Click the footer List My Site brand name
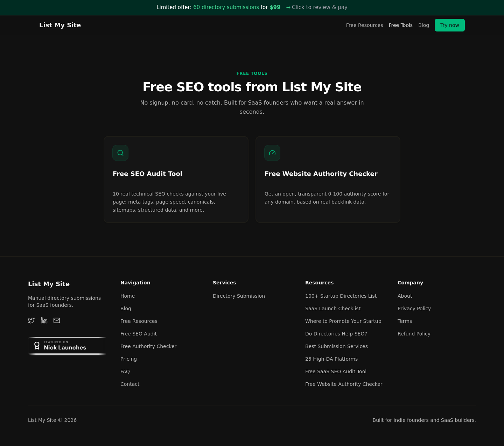This screenshot has height=446, width=504. (x=49, y=284)
